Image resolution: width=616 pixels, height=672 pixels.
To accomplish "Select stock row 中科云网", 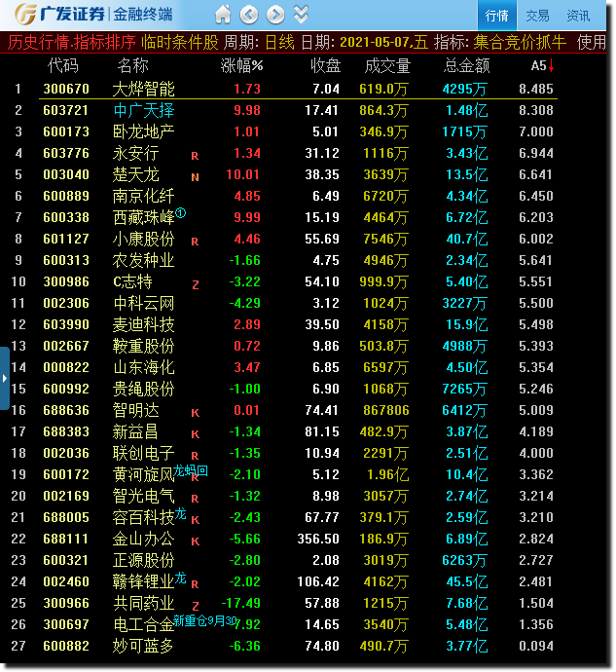I will [298, 303].
